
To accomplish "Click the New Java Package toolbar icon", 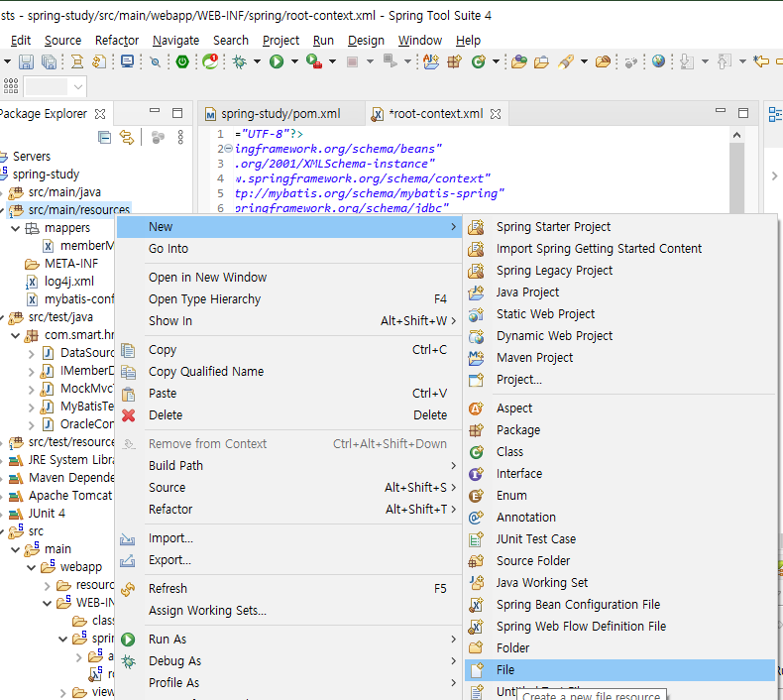I will coord(454,61).
